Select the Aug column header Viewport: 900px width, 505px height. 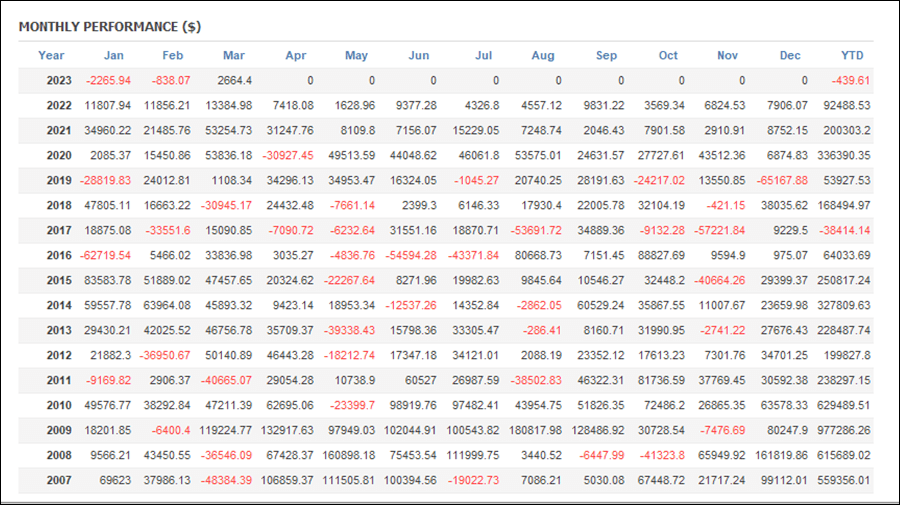click(542, 56)
